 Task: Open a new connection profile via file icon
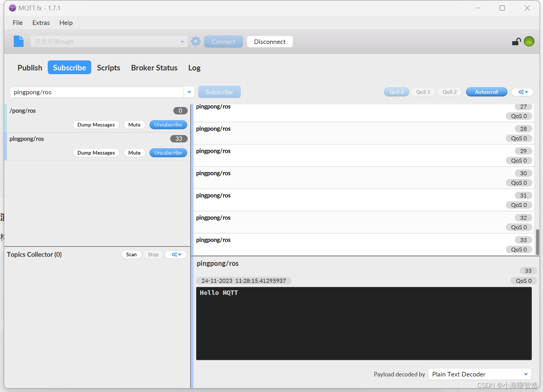(18, 41)
